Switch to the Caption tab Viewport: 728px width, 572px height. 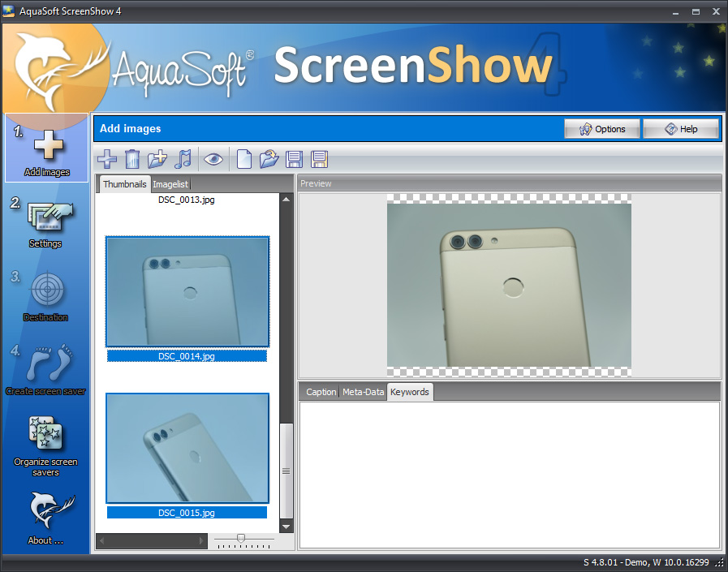pos(321,392)
